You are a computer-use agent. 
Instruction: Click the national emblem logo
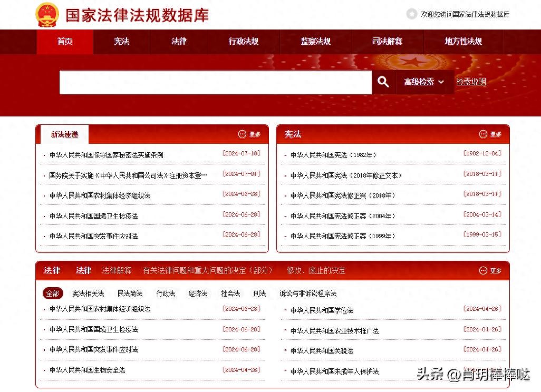tap(47, 15)
